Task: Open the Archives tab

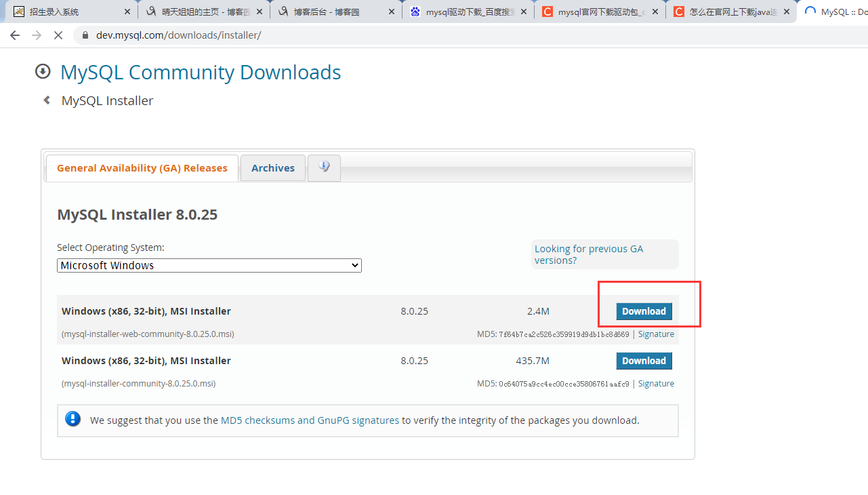Action: (x=273, y=168)
